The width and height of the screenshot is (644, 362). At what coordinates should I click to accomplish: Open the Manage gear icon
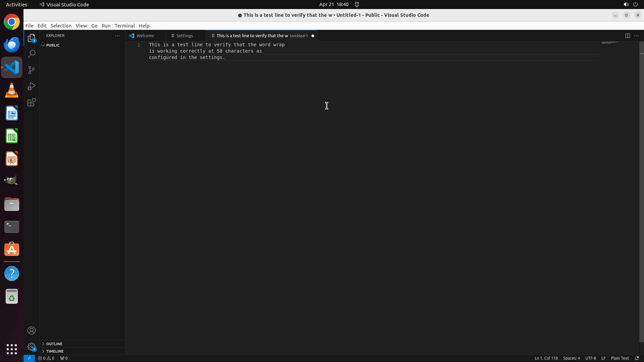pyautogui.click(x=32, y=347)
